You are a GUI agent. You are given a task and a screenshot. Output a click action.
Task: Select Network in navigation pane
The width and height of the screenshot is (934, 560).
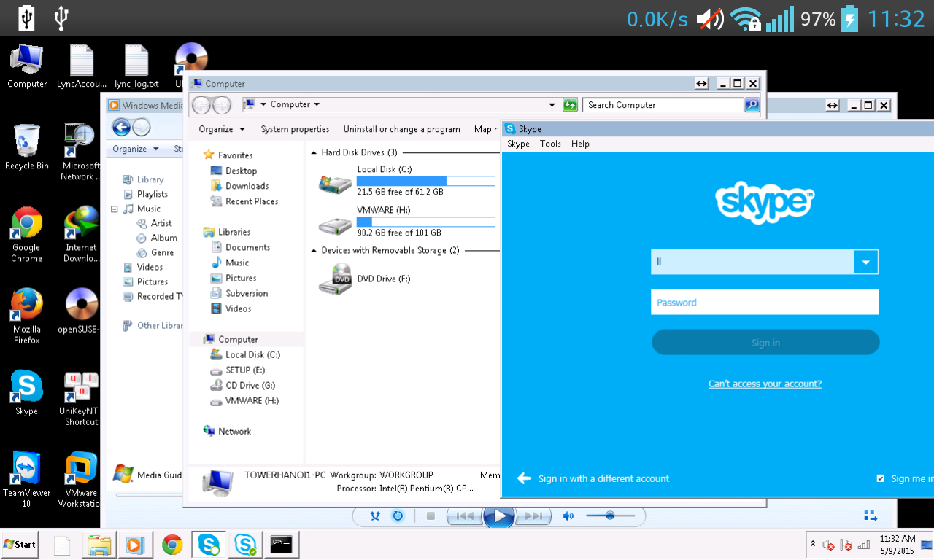pyautogui.click(x=227, y=431)
